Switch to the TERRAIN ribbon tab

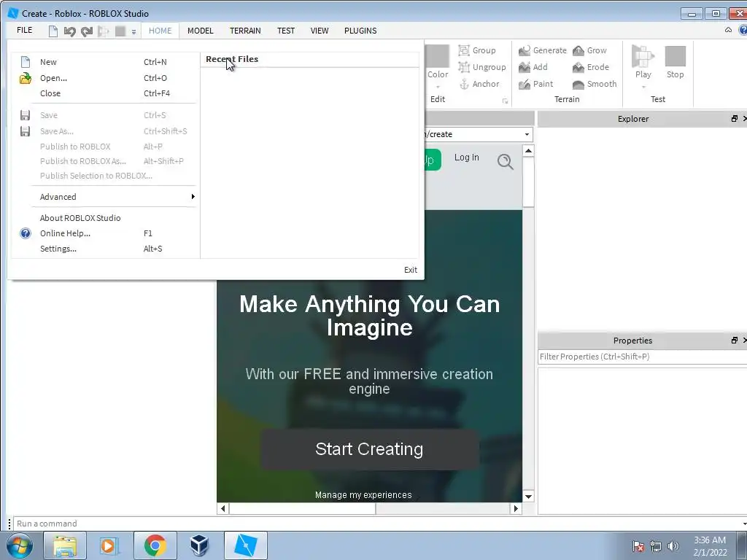(x=245, y=31)
